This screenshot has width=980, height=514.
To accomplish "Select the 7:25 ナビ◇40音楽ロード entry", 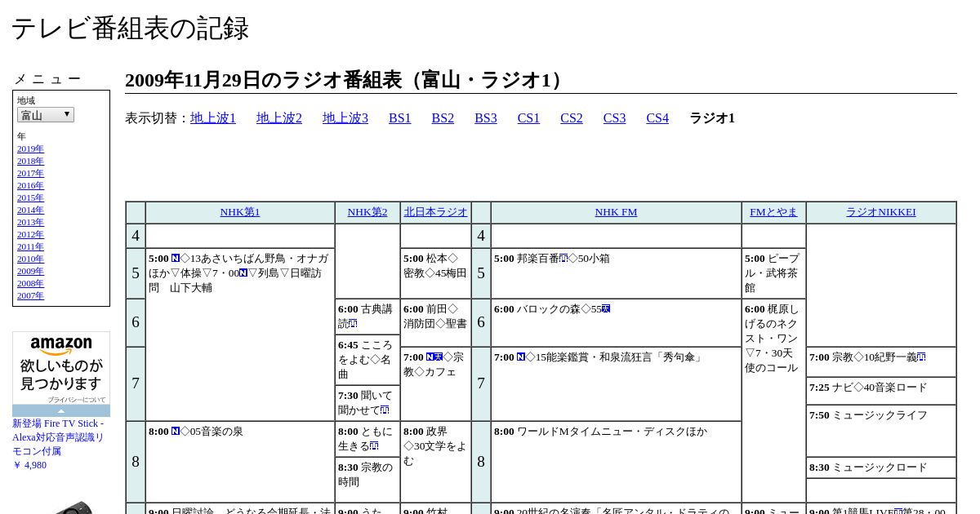I will (881, 390).
